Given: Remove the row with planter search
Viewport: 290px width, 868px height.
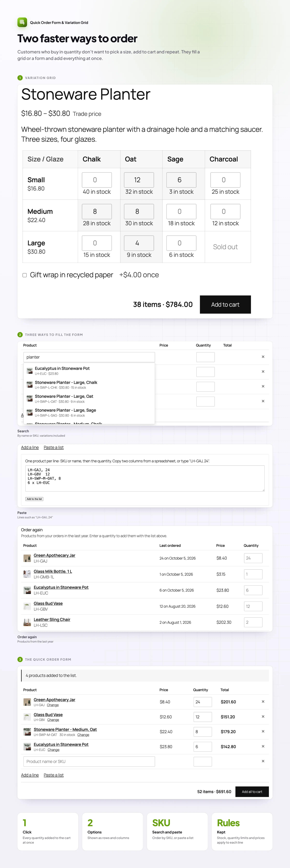Looking at the screenshot, I should pos(263,357).
